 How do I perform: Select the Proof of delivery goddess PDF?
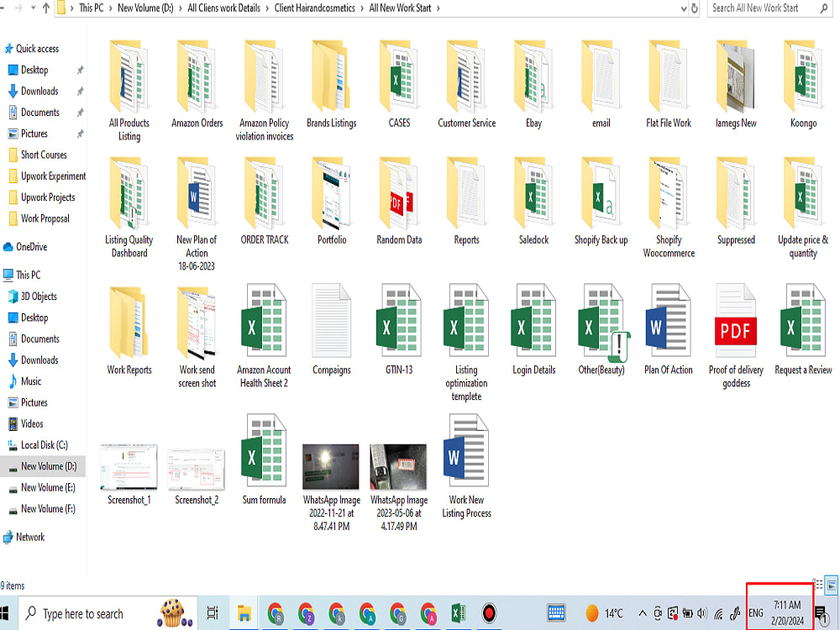coord(736,337)
